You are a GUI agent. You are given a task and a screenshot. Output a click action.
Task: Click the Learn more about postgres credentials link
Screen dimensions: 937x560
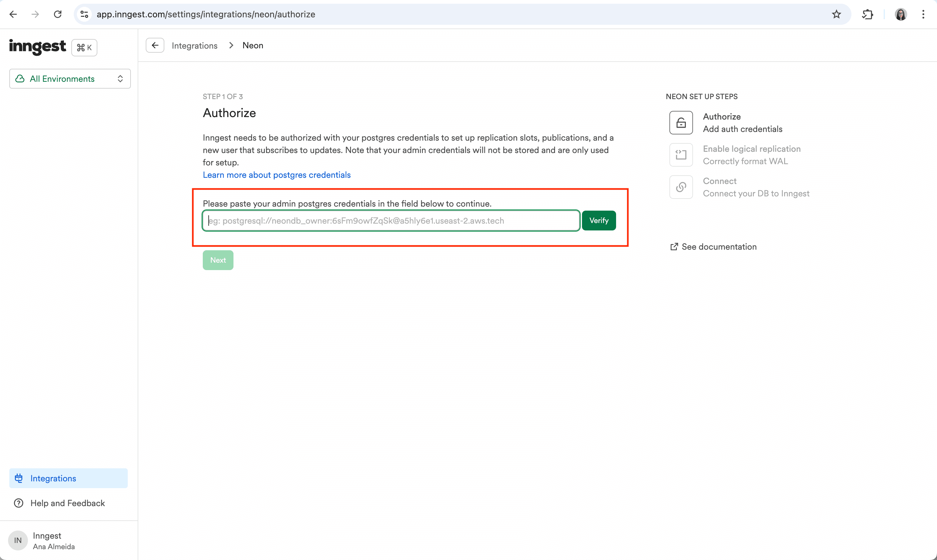(276, 175)
